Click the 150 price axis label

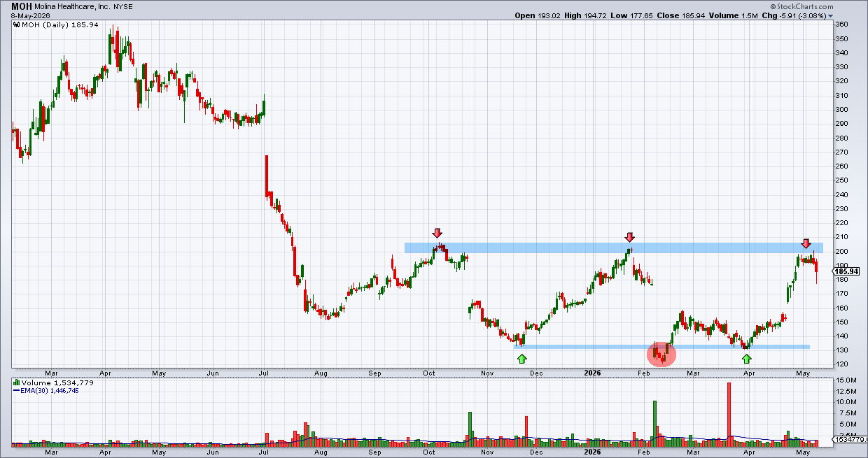click(842, 322)
